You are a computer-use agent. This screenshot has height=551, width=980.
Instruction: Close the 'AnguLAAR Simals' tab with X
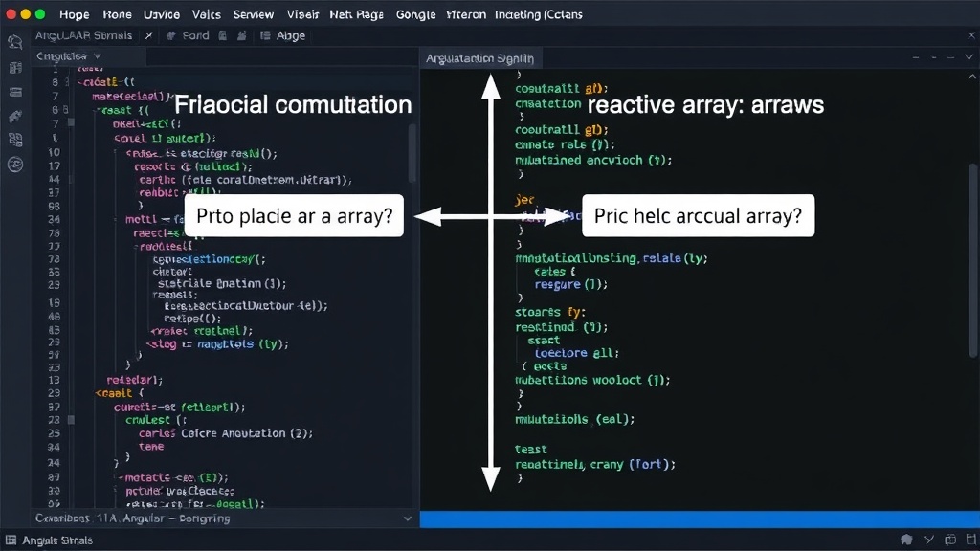pyautogui.click(x=148, y=35)
